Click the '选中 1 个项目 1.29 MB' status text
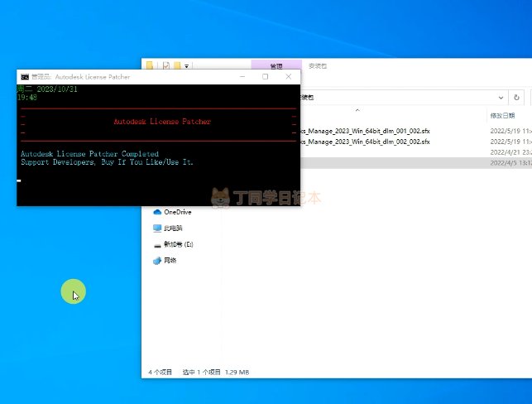 (x=216, y=373)
